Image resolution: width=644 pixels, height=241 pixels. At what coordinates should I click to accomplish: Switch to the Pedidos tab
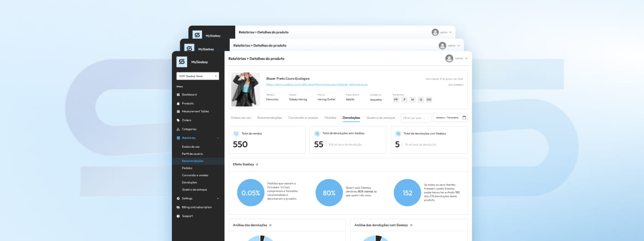331,118
